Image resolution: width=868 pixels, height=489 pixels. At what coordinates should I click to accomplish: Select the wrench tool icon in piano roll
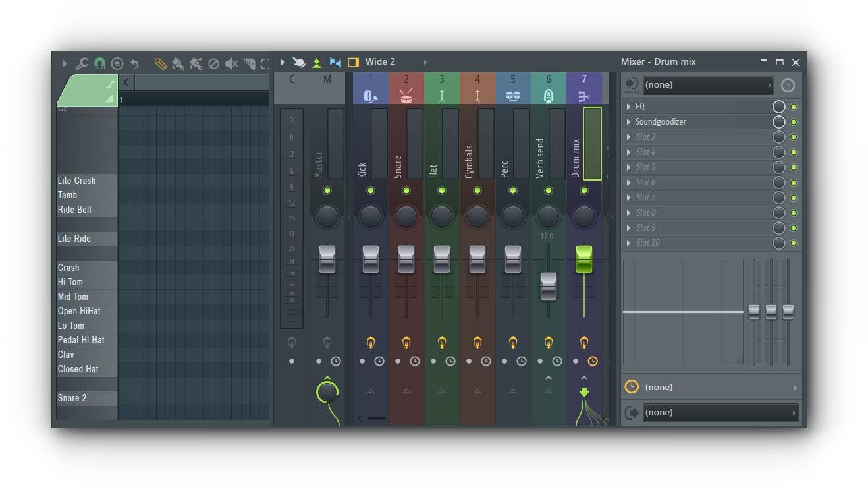[82, 63]
